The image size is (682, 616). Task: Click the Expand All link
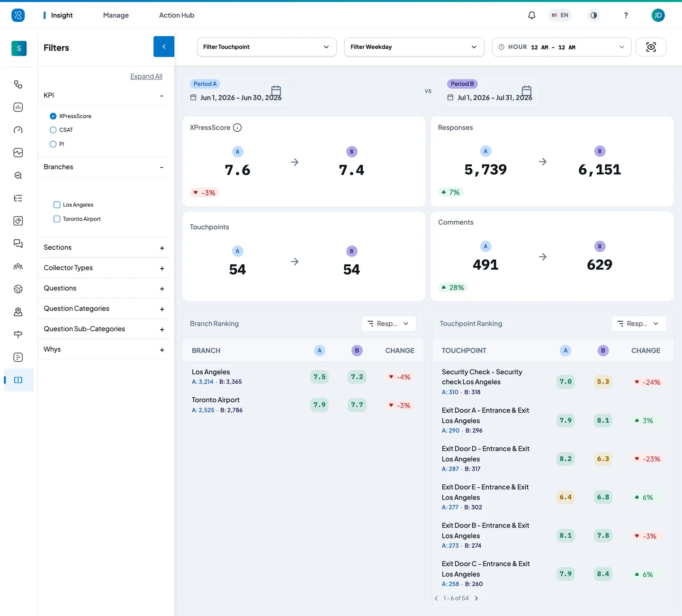[x=146, y=76]
